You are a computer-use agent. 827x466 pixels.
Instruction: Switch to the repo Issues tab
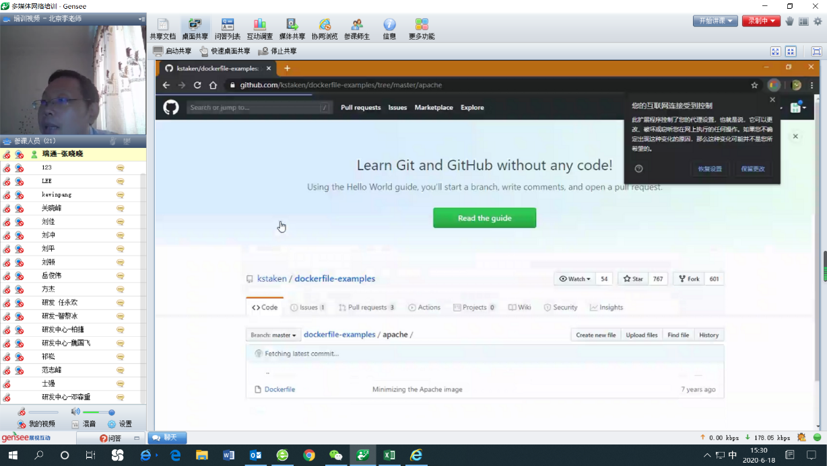coord(307,307)
